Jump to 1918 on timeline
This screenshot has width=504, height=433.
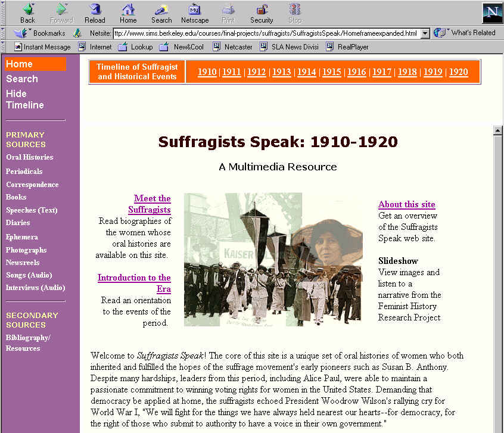pos(407,71)
